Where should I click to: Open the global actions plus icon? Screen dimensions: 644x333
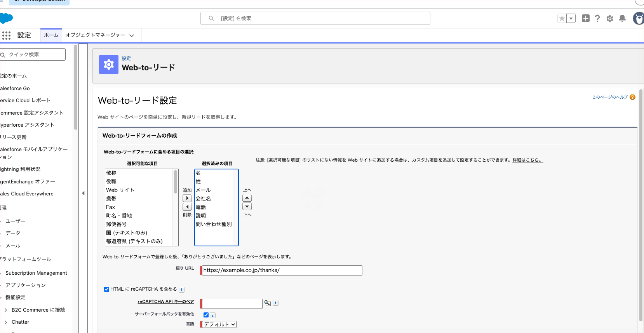click(x=586, y=18)
